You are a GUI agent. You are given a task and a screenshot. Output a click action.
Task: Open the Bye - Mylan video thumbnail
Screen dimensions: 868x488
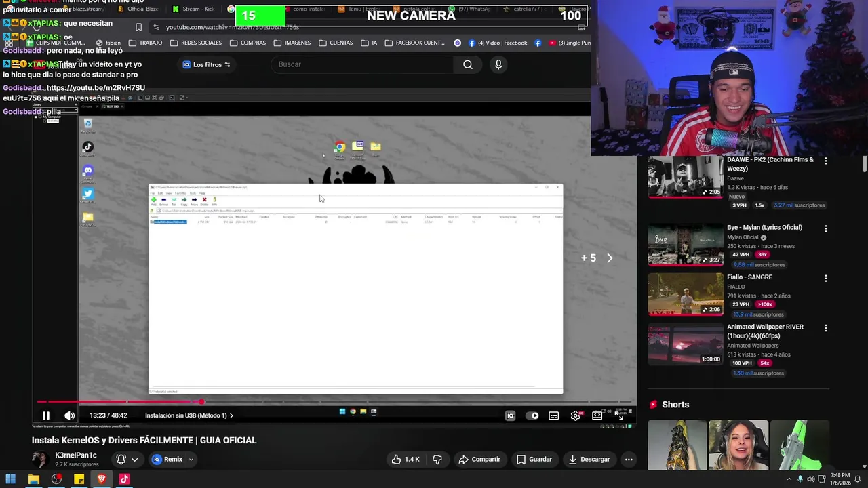(686, 245)
